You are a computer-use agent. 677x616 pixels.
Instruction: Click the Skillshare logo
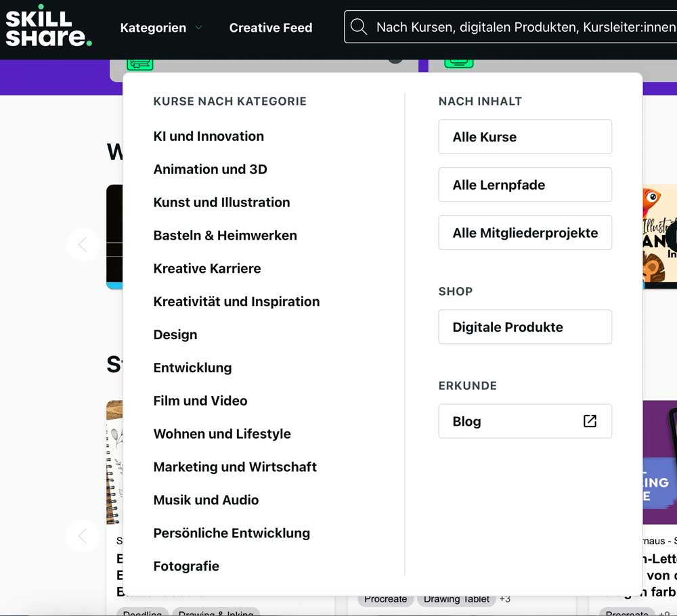point(48,26)
